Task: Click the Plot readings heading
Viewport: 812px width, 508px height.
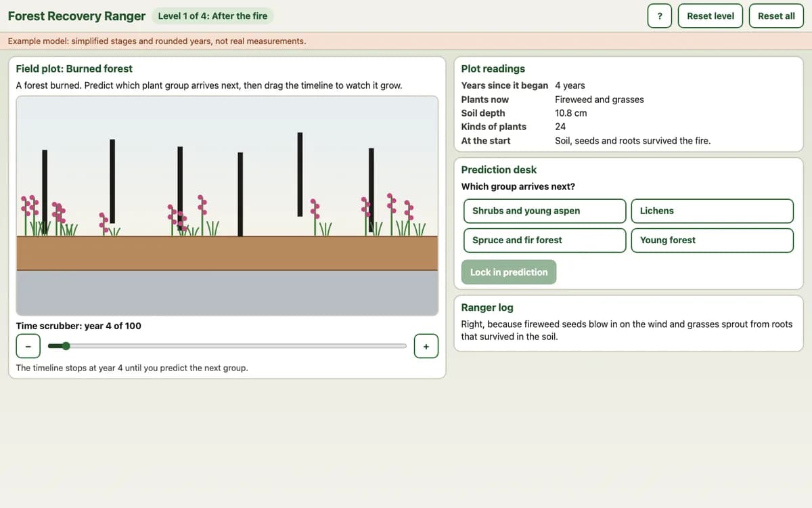Action: pyautogui.click(x=493, y=68)
